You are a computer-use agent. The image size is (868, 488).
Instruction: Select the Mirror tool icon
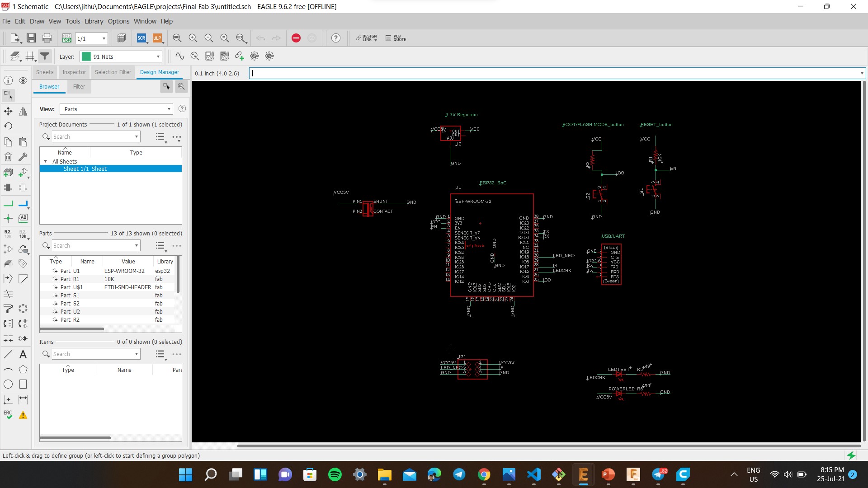pos(23,111)
